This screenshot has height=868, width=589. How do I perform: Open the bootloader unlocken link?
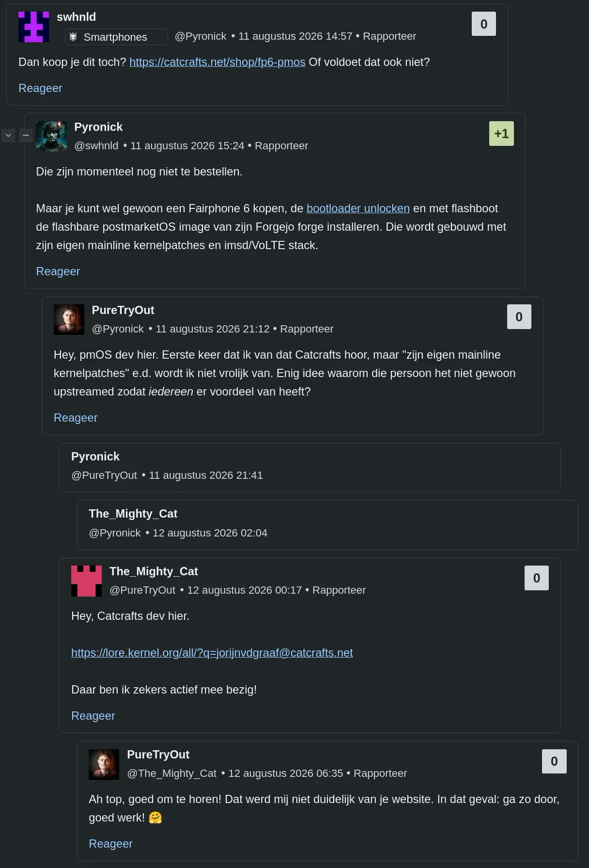(358, 208)
